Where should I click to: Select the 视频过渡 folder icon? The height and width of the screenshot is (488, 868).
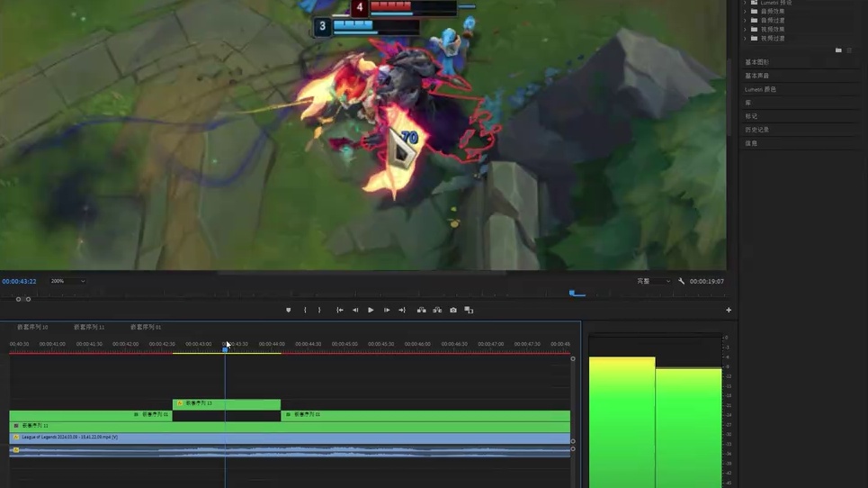pyautogui.click(x=754, y=38)
